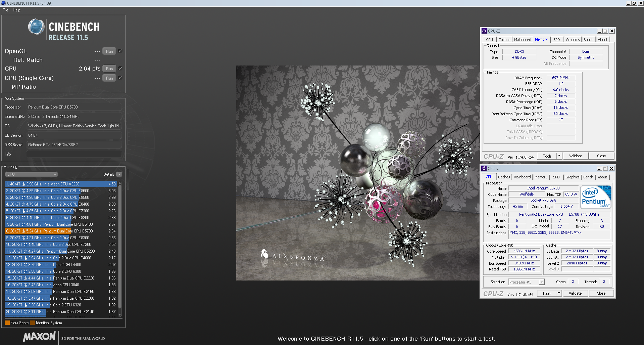
Task: Open the Help menu
Action: [16, 10]
